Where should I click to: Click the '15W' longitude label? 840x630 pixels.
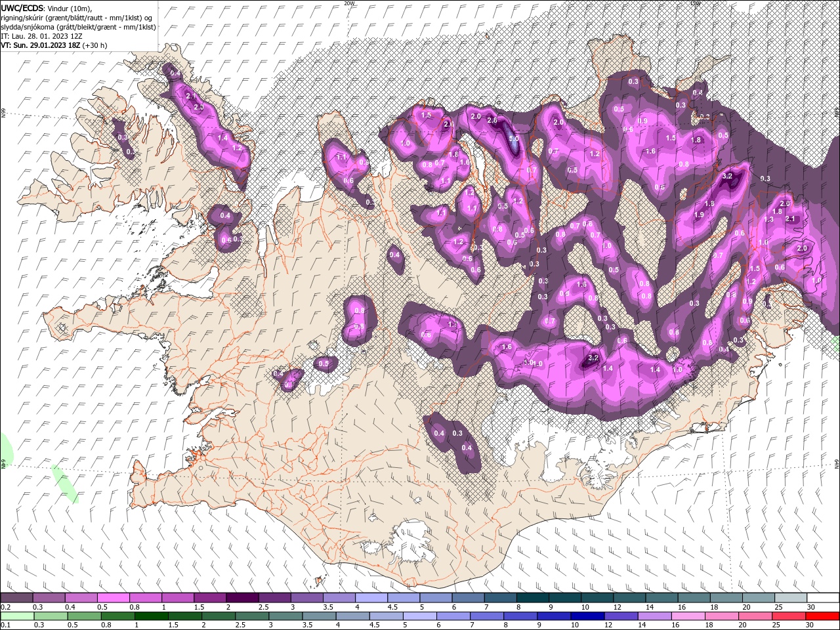click(x=695, y=3)
